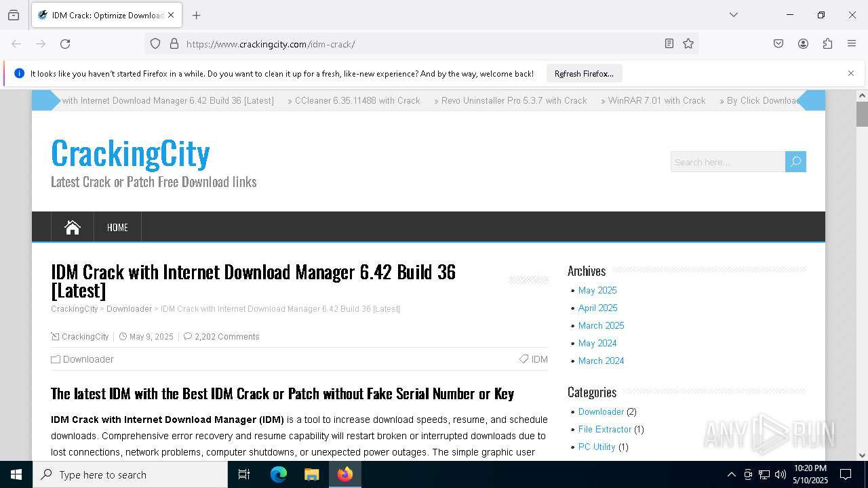Go forward with the forward arrow button

pos(41,44)
